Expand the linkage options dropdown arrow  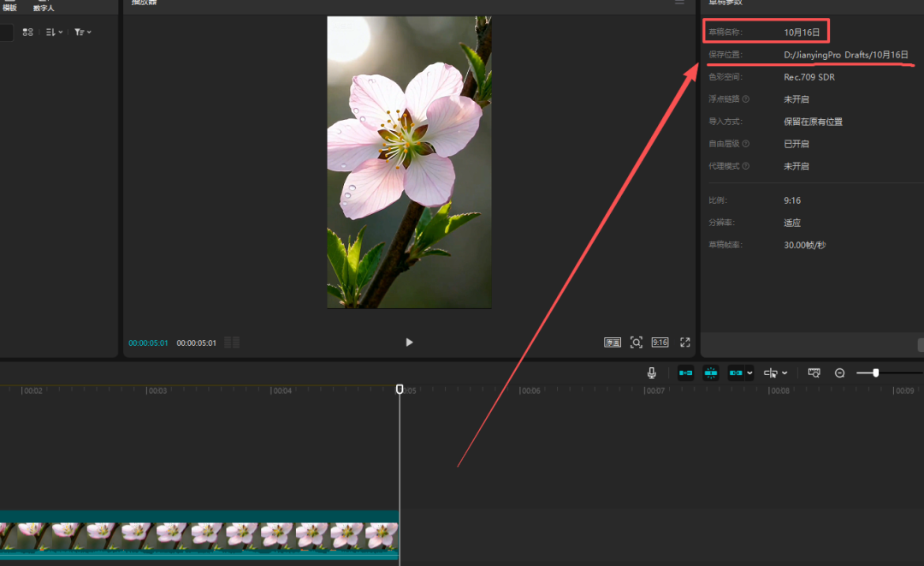(x=750, y=373)
